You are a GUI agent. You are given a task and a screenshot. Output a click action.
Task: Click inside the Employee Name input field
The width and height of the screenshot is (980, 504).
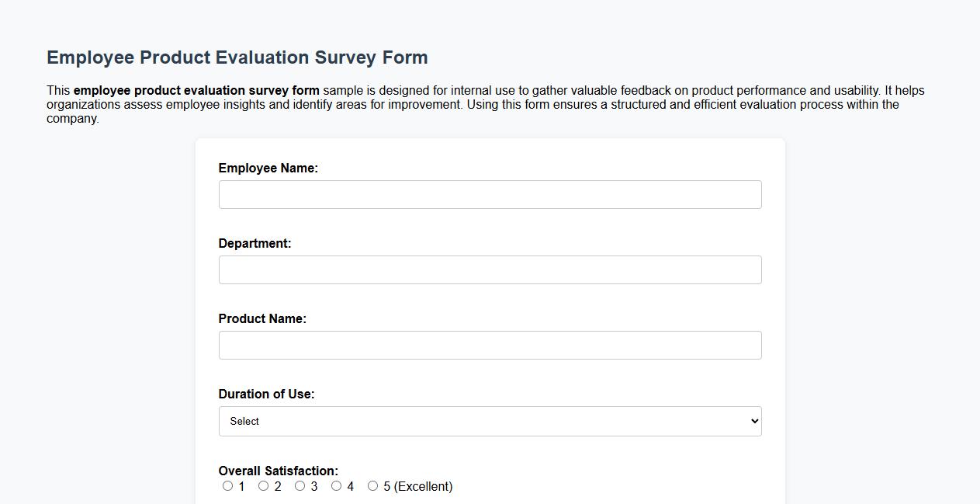(x=490, y=194)
